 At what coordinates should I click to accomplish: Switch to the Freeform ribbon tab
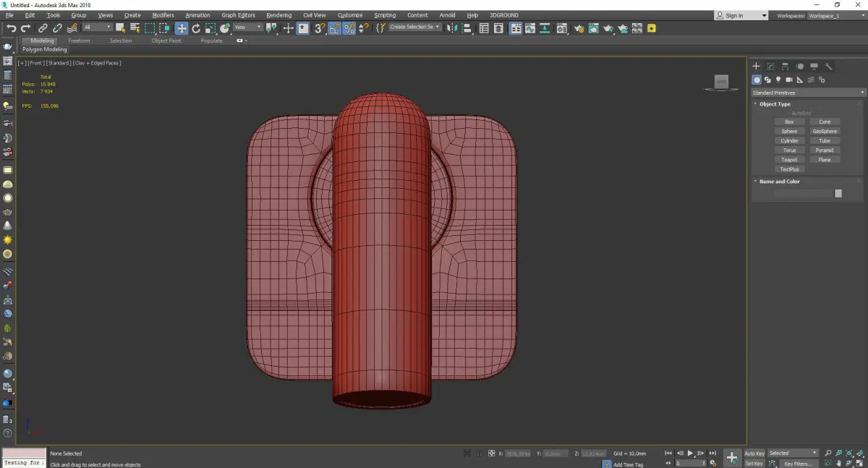(x=79, y=41)
